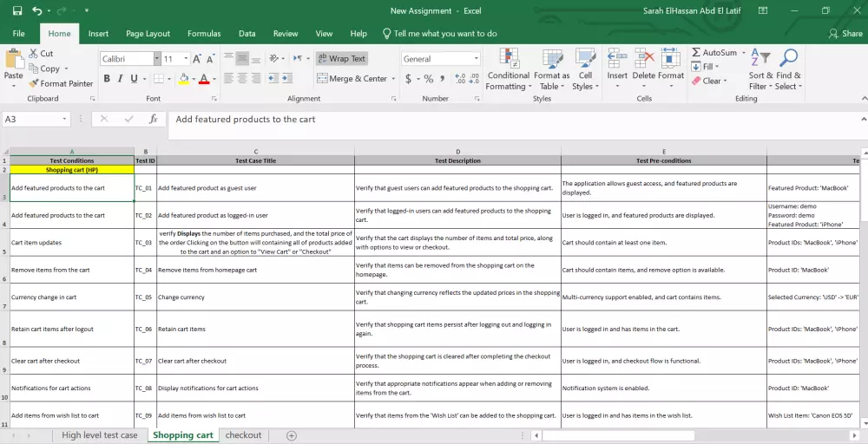
Task: Click the Insert Function fx icon
Action: point(154,120)
